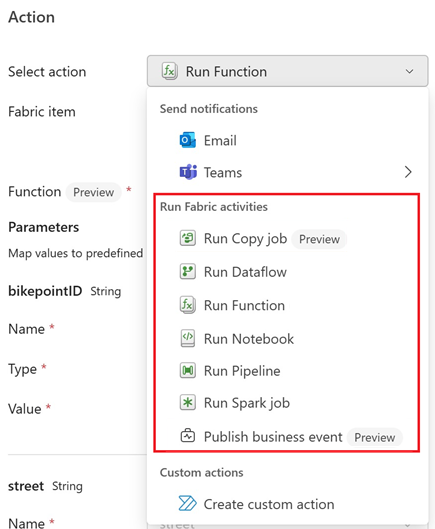Click the Publish business event icon
Image resolution: width=435 pixels, height=529 pixels.
188,436
